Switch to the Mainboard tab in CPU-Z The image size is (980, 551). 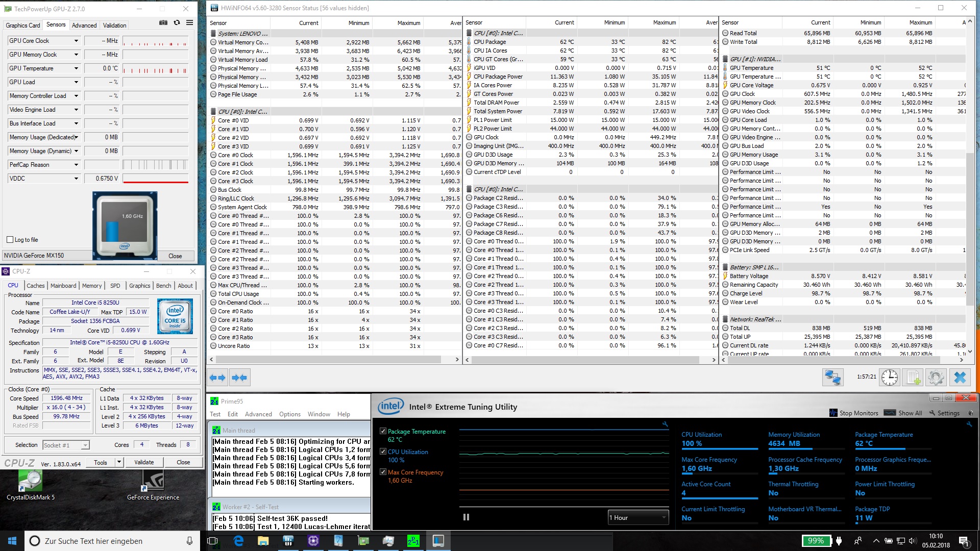63,286
